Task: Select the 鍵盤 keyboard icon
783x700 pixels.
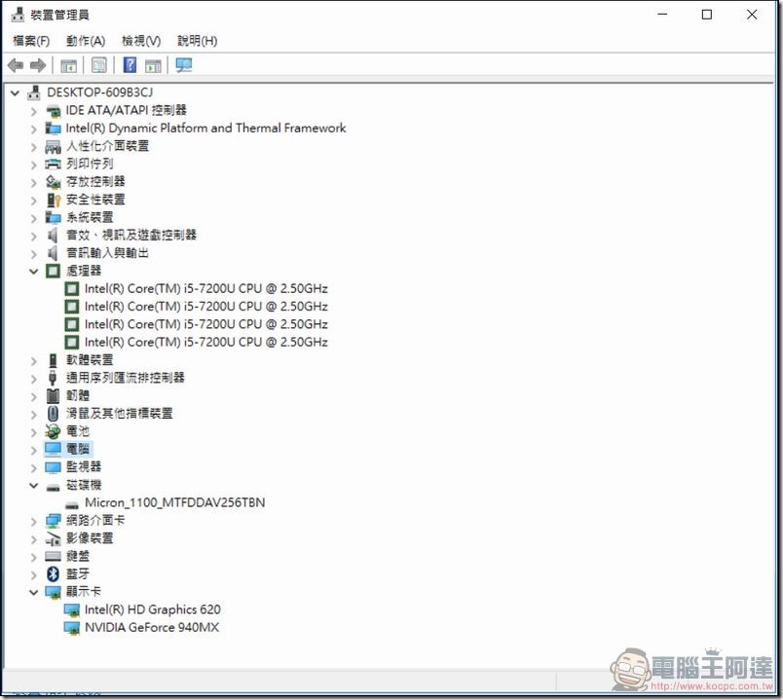Action: pos(53,556)
